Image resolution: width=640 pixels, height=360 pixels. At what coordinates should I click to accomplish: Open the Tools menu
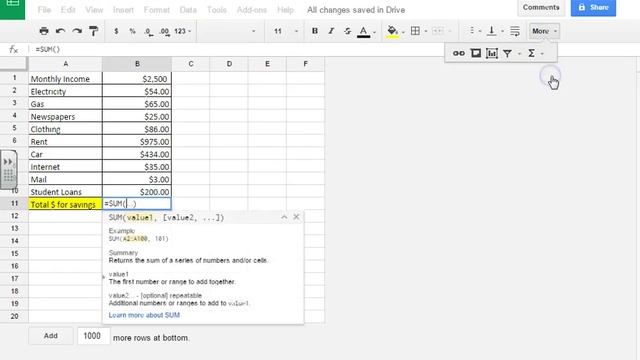(217, 10)
